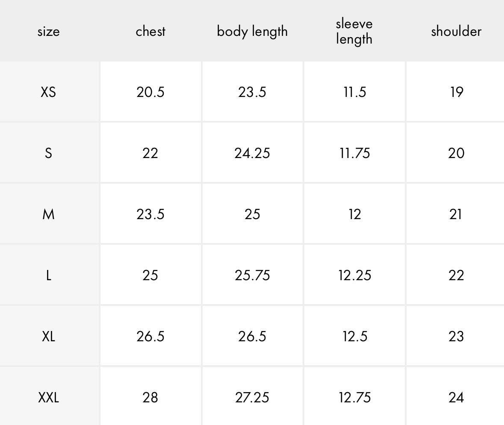This screenshot has height=425, width=504.
Task: Select the M size row label
Action: click(48, 214)
